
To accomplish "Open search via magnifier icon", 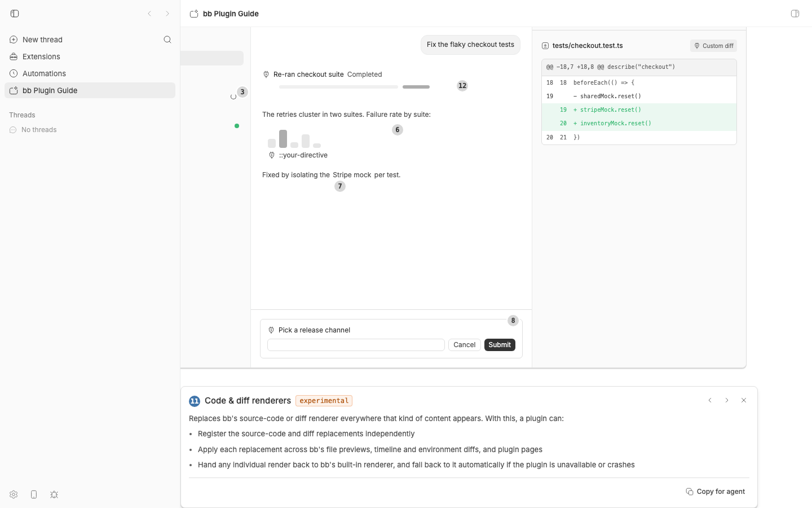I will click(x=167, y=40).
